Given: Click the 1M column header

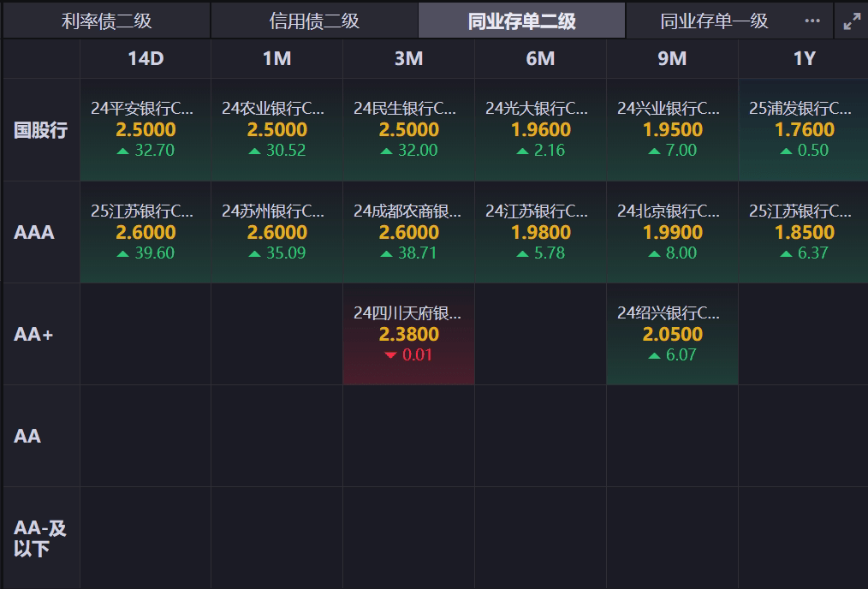Looking at the screenshot, I should click(x=276, y=59).
